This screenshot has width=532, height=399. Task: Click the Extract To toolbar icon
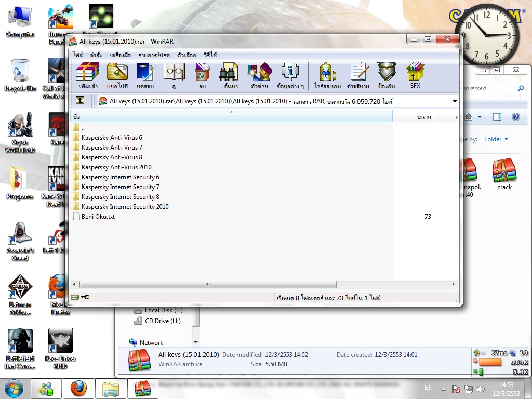[x=117, y=76]
